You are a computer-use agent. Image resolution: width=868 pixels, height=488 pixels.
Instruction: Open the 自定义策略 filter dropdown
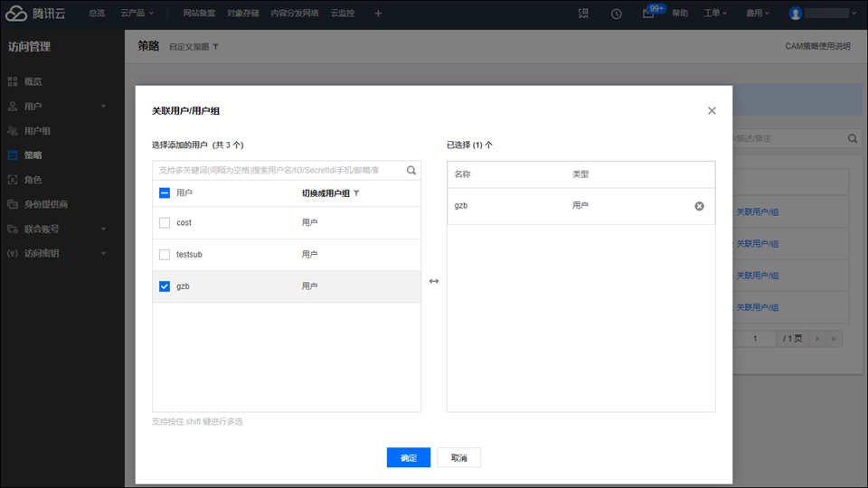click(193, 46)
